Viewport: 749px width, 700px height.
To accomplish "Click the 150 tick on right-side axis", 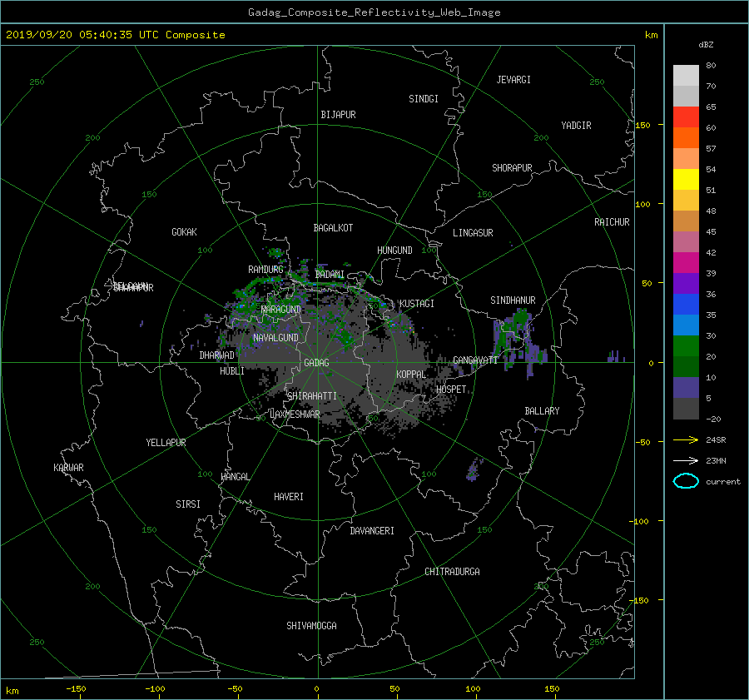I will 643,125.
